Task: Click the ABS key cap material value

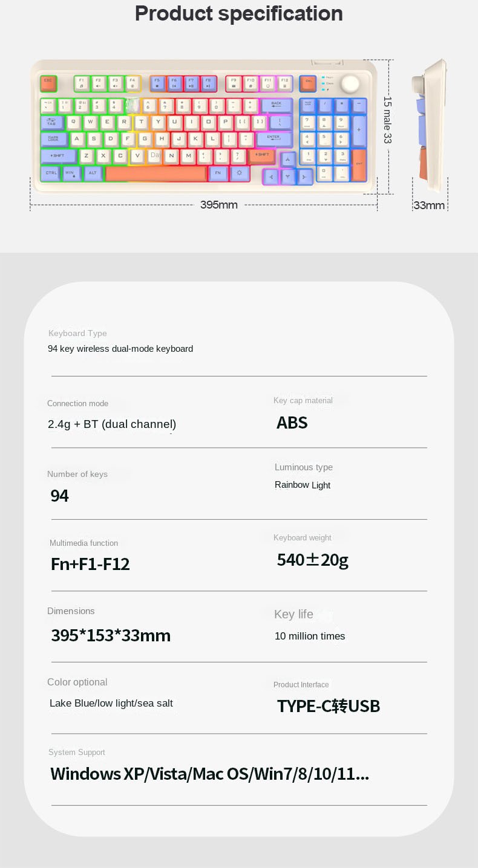Action: [292, 423]
